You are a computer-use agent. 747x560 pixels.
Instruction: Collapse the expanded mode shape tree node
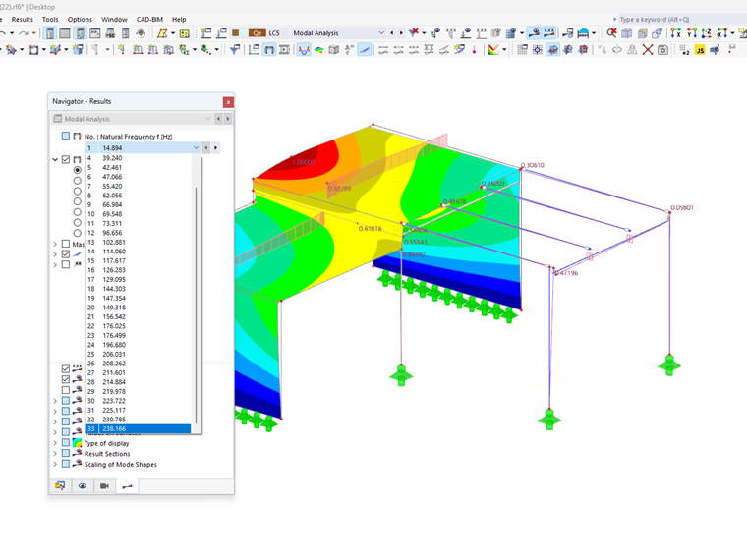(x=55, y=159)
